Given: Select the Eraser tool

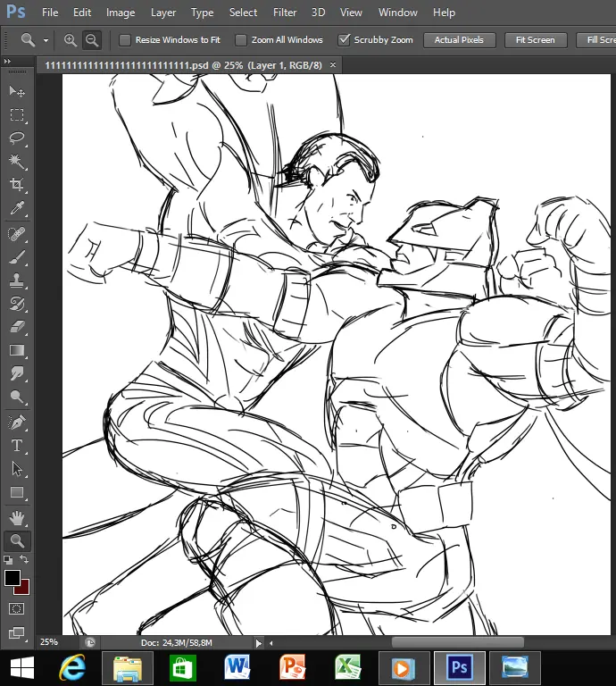Looking at the screenshot, I should pyautogui.click(x=17, y=326).
